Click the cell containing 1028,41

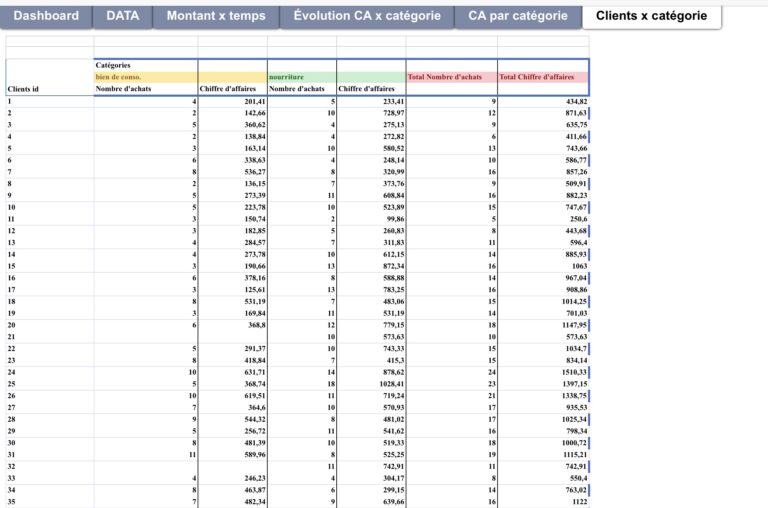(x=371, y=384)
